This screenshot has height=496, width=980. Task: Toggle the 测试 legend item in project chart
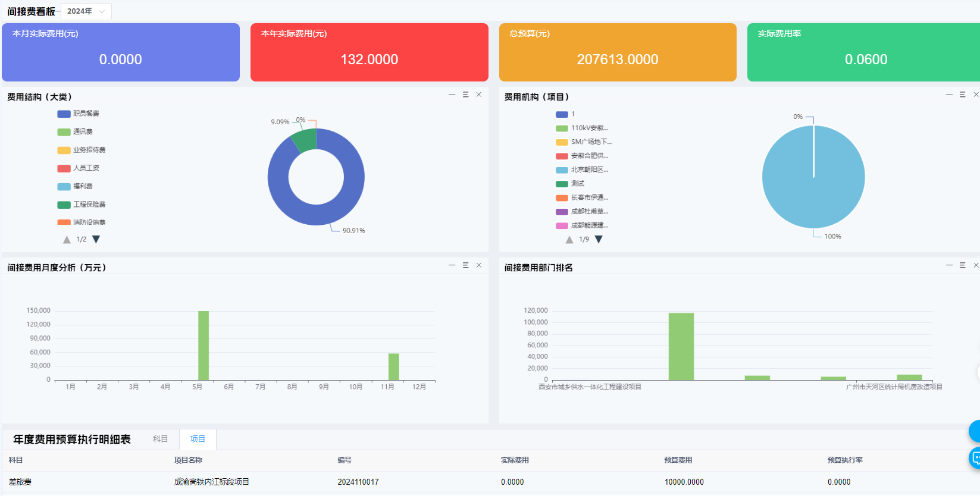point(577,184)
